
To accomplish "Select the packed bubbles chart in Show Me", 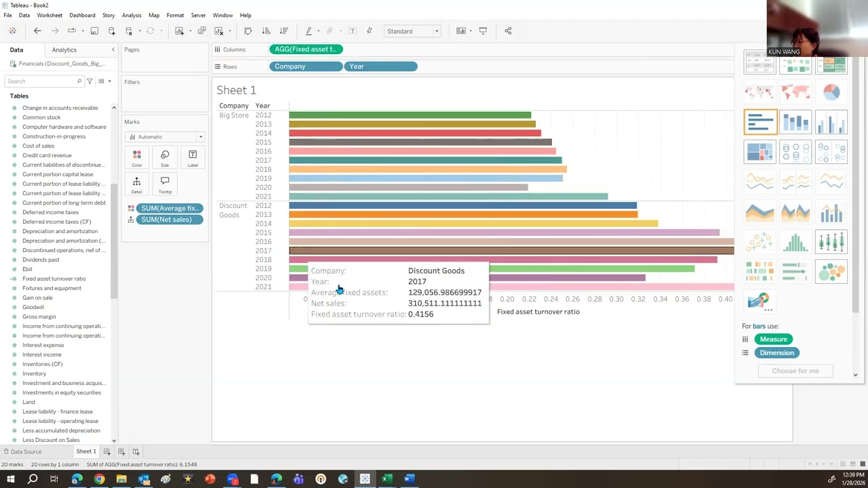I will pyautogui.click(x=831, y=272).
